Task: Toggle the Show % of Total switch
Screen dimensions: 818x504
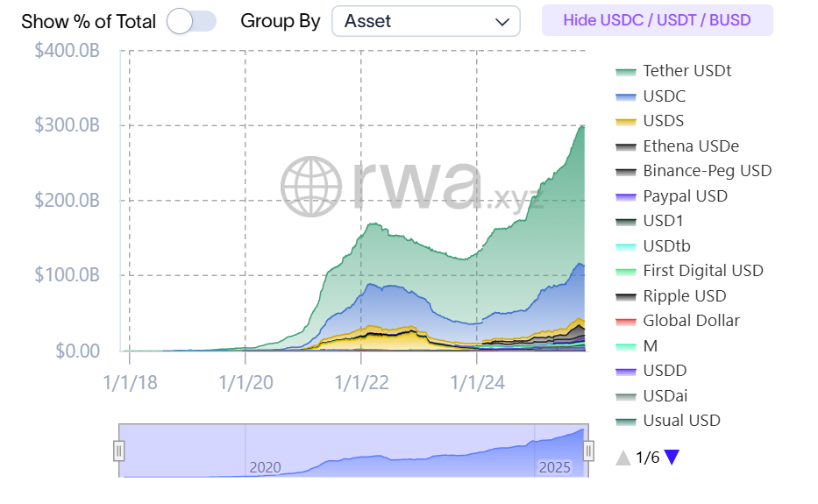Action: point(191,21)
